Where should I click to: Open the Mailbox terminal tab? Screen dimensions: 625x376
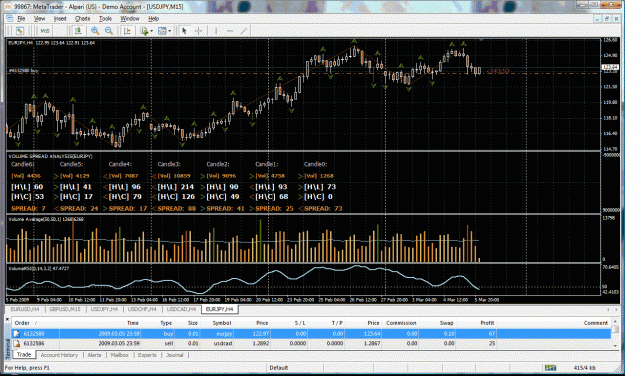click(120, 355)
